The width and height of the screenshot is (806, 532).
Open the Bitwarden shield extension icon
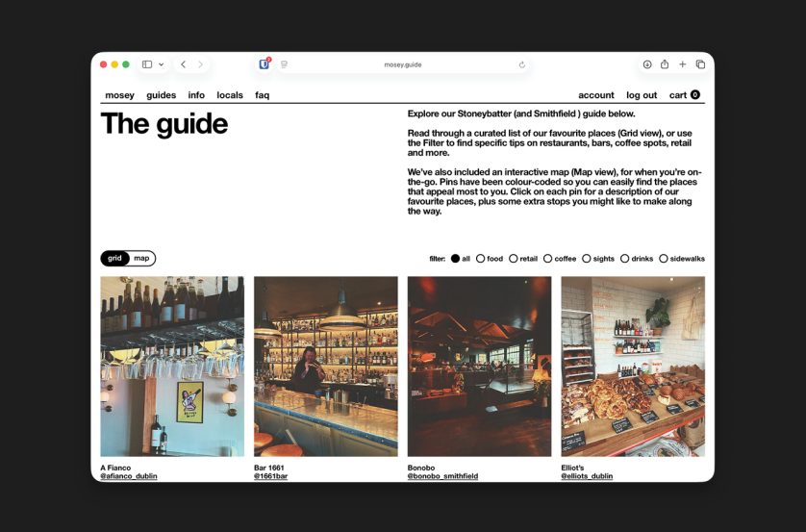[x=264, y=64]
